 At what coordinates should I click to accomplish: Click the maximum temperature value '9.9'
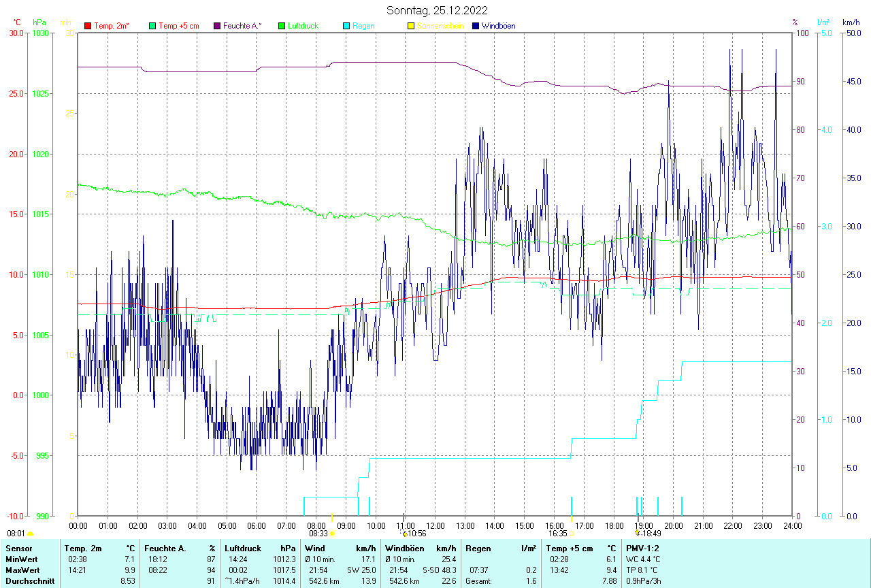coord(131,570)
